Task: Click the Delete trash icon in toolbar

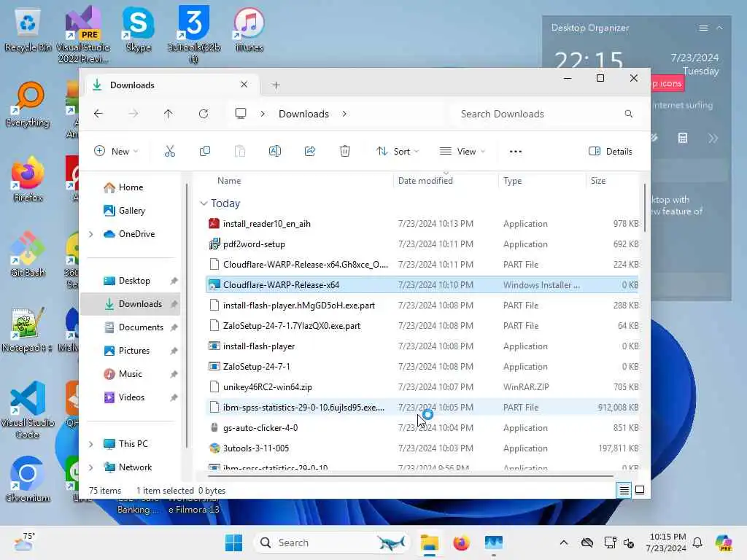Action: (345, 152)
